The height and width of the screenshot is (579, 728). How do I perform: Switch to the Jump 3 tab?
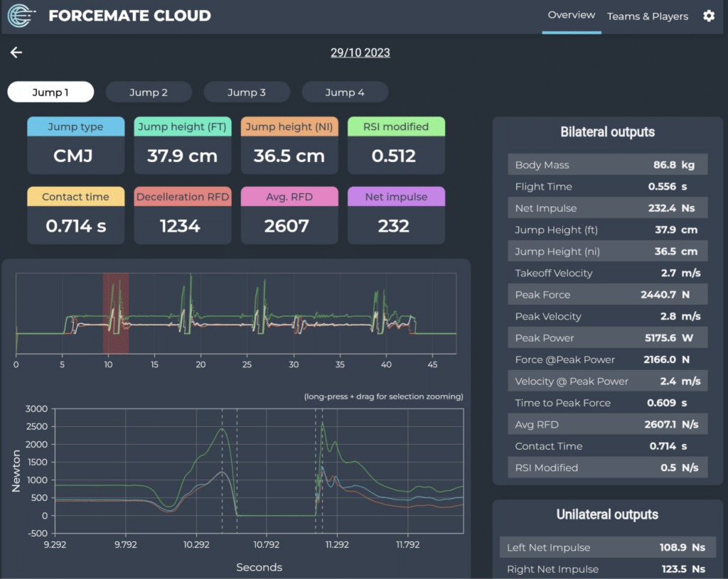(x=247, y=92)
